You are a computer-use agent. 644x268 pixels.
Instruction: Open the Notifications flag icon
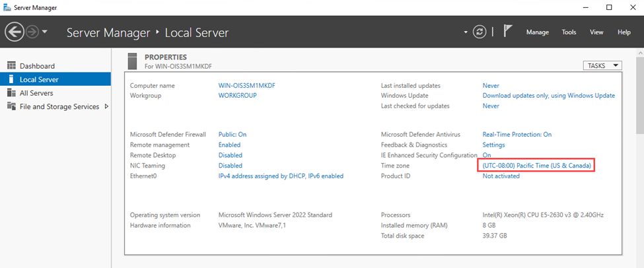click(x=508, y=32)
